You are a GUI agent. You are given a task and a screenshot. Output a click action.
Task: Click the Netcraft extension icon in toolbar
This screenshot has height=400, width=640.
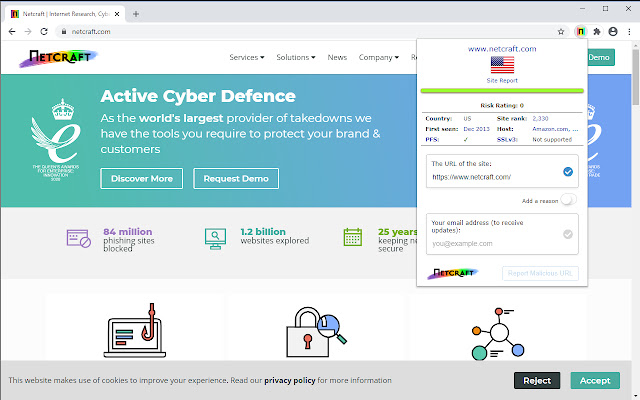tap(580, 31)
